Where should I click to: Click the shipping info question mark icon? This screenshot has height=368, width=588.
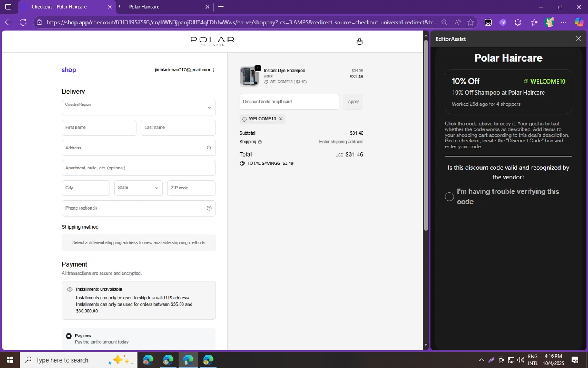260,142
